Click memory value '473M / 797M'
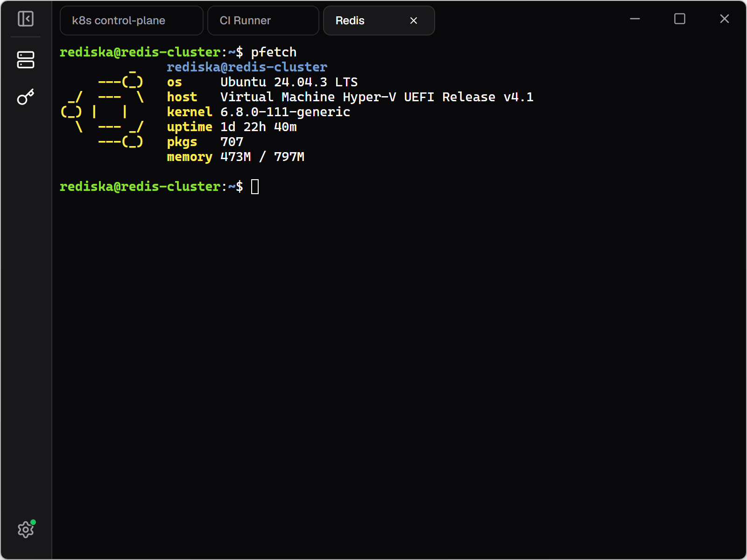 262,157
